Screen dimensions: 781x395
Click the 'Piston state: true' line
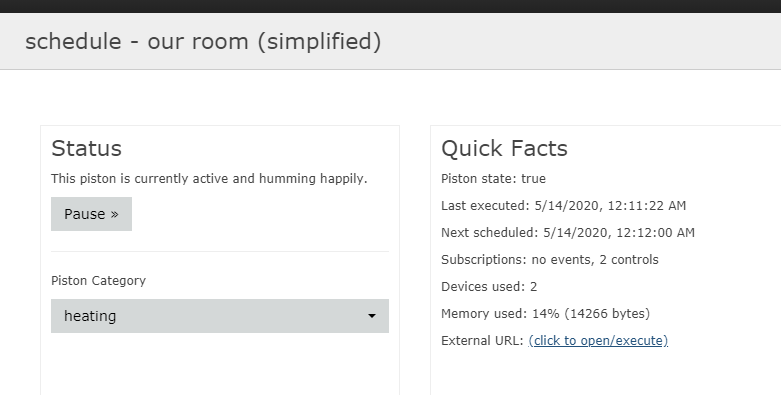[493, 179]
